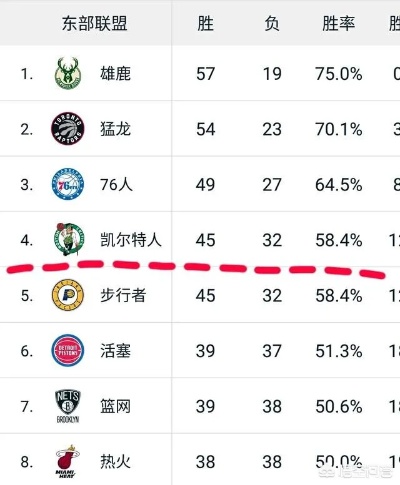400x485 pixels.
Task: Select the 75.0% win rate cell
Action: (x=339, y=74)
